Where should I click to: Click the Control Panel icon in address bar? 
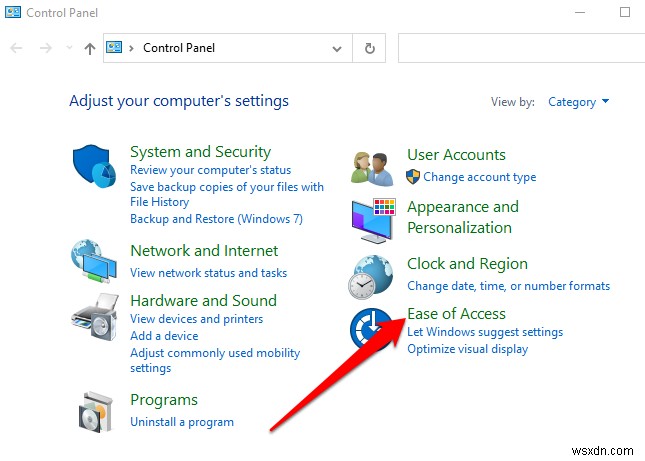coord(114,48)
